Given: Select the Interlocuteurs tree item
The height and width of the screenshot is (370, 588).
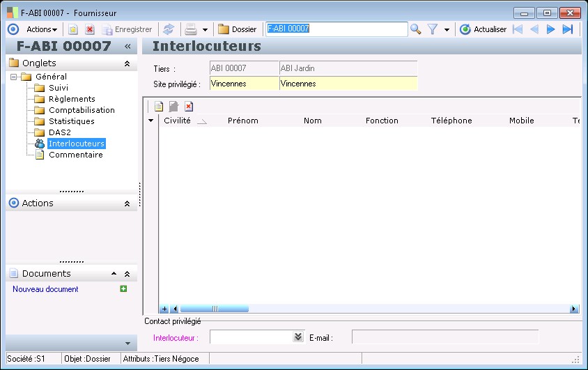Looking at the screenshot, I should point(77,144).
